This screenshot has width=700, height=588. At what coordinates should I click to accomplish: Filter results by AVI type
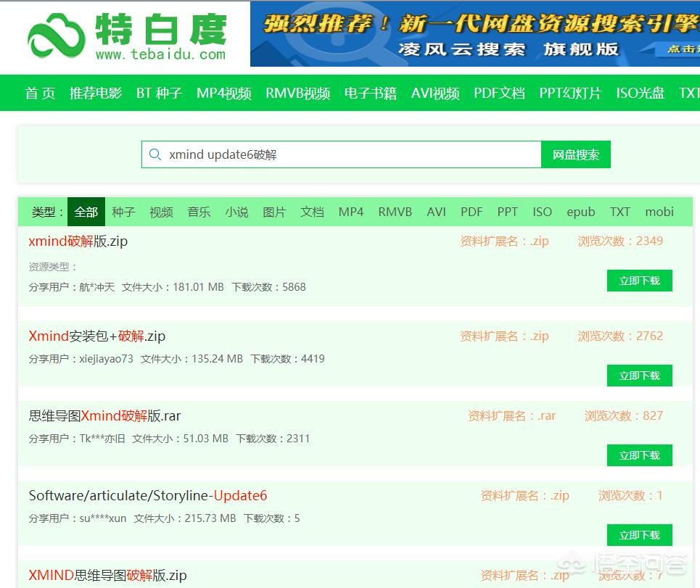tap(436, 212)
